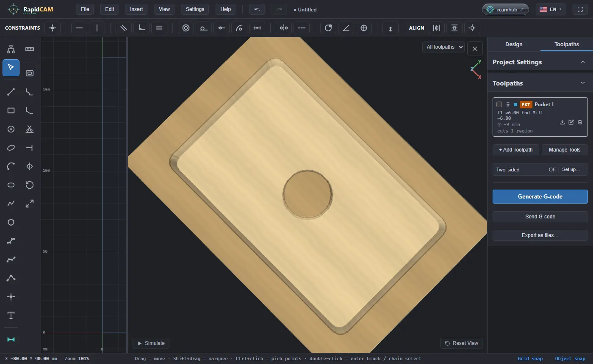The height and width of the screenshot is (364, 593).
Task: Click the Generate G-code button
Action: click(540, 196)
